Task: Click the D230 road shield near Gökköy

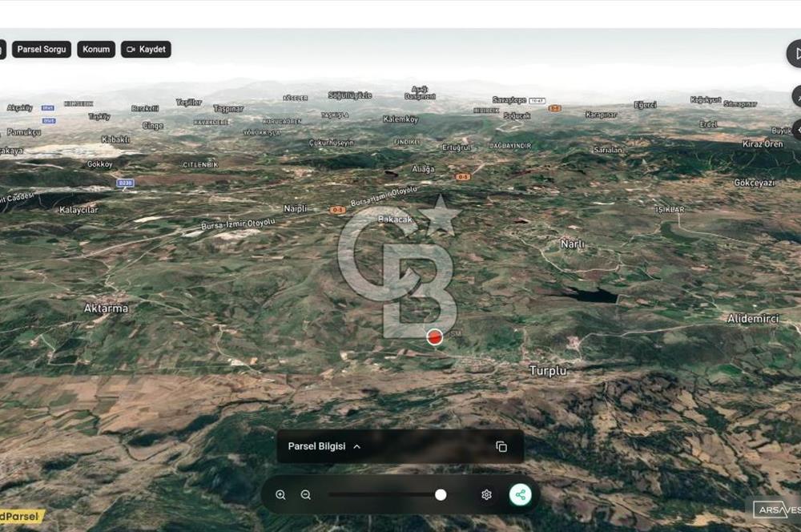Action: click(x=125, y=183)
